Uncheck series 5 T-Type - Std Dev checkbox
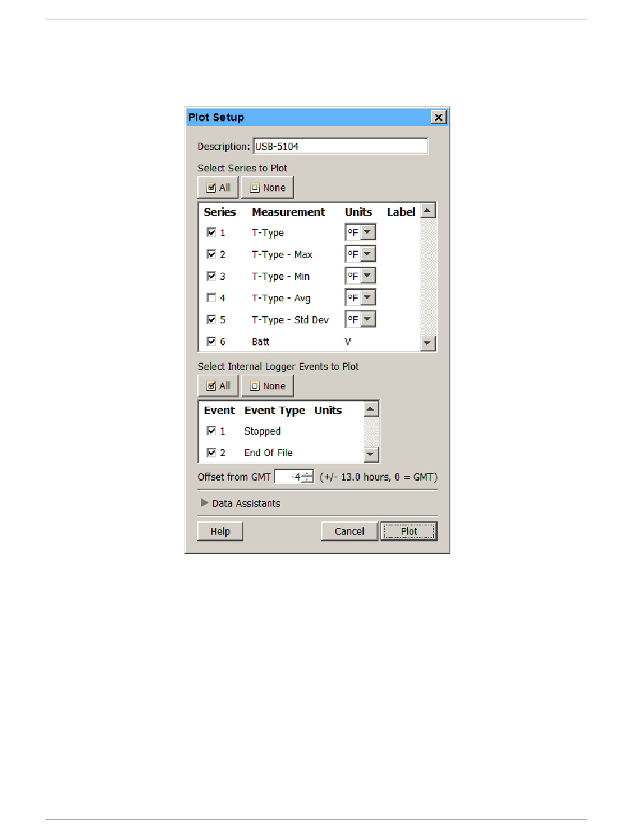Screen dimensions: 633x840 tap(211, 319)
